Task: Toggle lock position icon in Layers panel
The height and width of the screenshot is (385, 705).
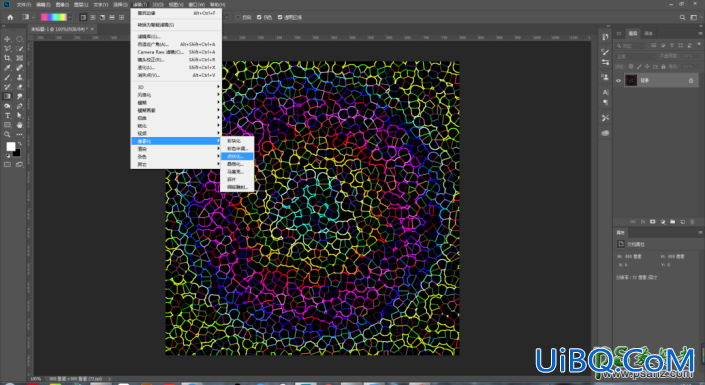Action: 647,67
